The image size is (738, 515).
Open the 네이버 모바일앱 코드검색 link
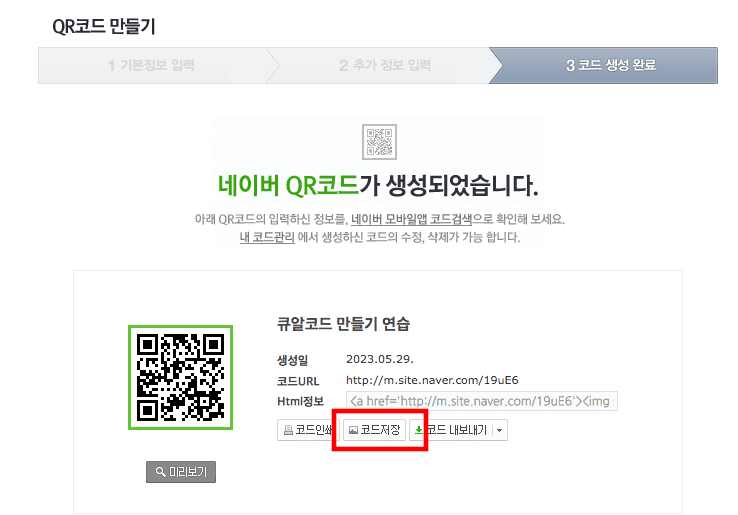point(411,219)
